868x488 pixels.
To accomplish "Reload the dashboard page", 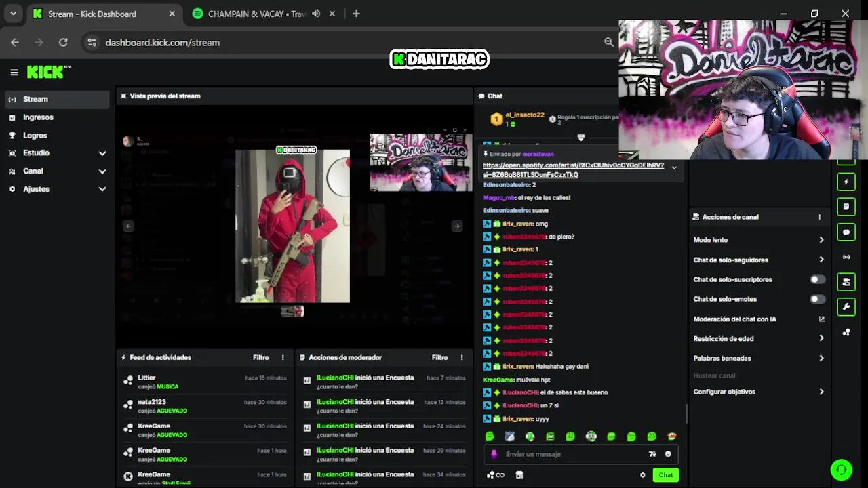I will coord(63,42).
